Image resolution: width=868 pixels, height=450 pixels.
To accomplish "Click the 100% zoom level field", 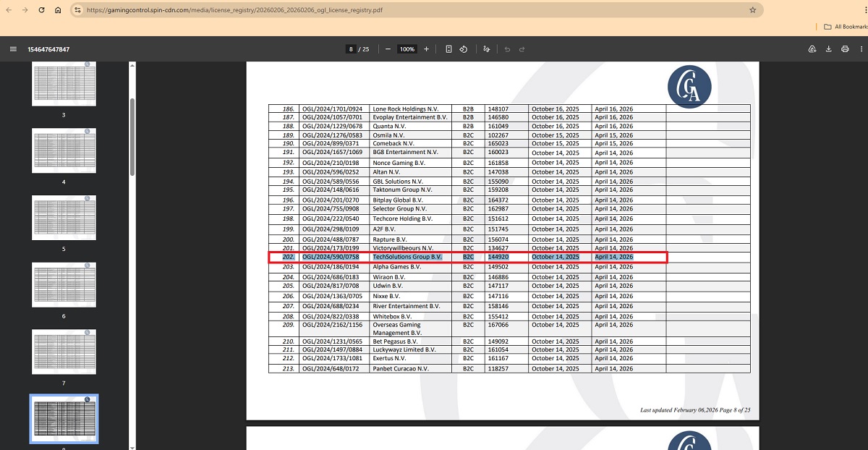I will (x=407, y=49).
